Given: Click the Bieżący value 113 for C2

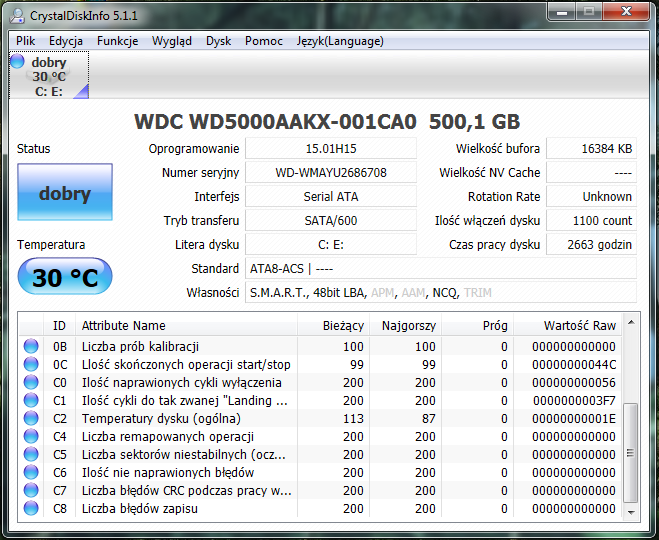Looking at the screenshot, I should [x=353, y=419].
